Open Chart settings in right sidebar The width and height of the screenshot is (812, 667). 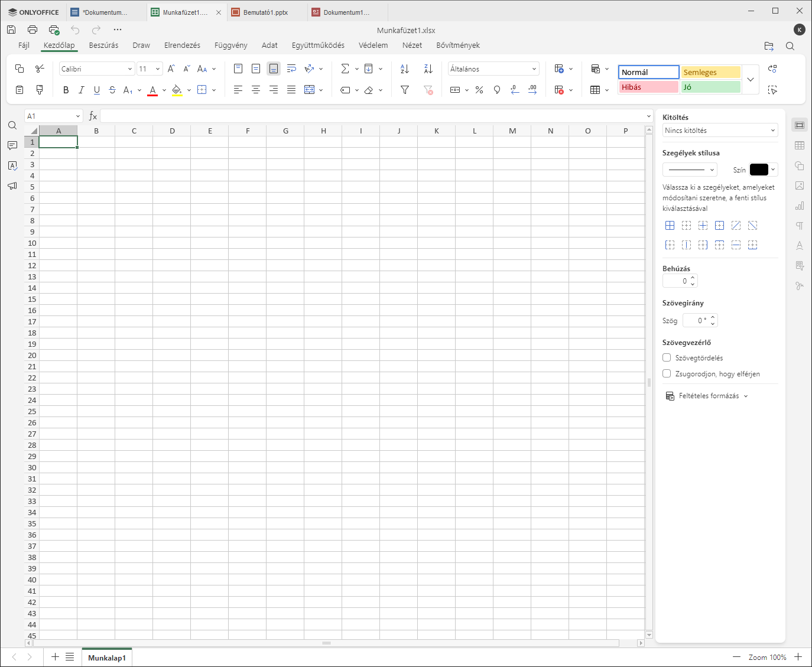800,206
